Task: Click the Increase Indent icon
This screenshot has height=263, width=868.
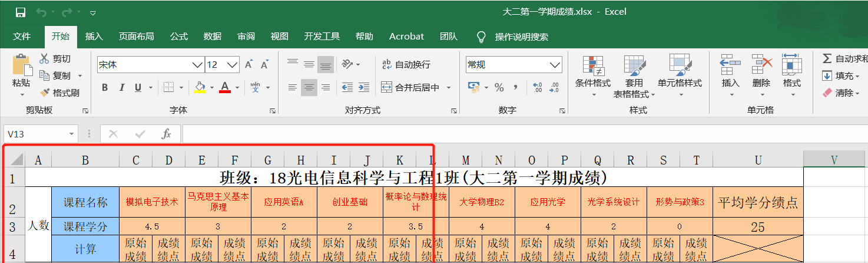Action: coord(364,87)
